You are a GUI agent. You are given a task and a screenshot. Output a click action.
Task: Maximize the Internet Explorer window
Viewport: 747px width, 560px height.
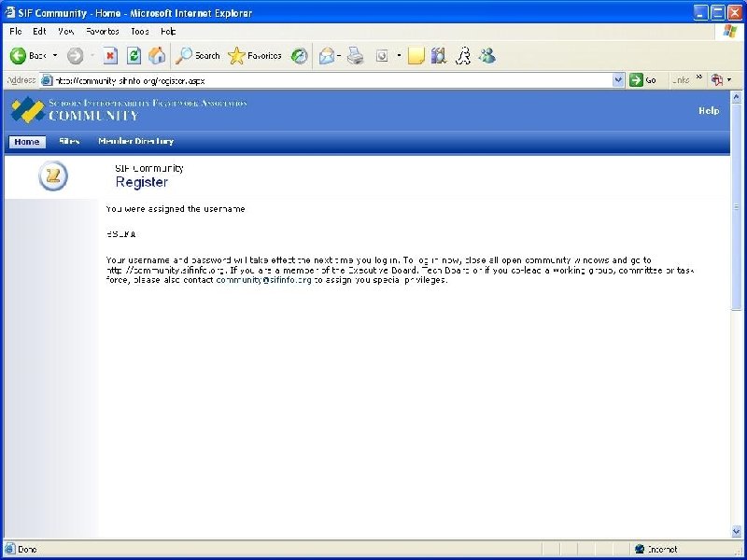(717, 12)
